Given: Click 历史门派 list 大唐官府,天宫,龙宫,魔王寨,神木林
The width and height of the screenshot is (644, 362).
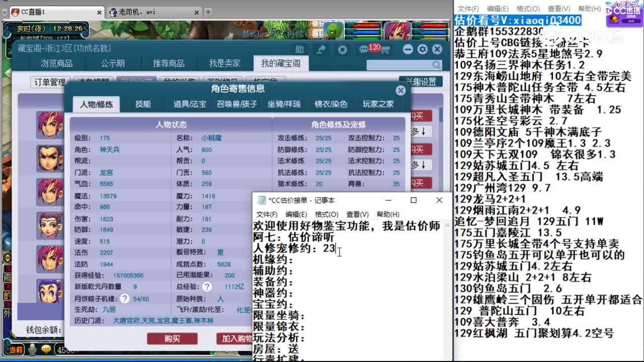Looking at the screenshot, I should click(163, 321).
